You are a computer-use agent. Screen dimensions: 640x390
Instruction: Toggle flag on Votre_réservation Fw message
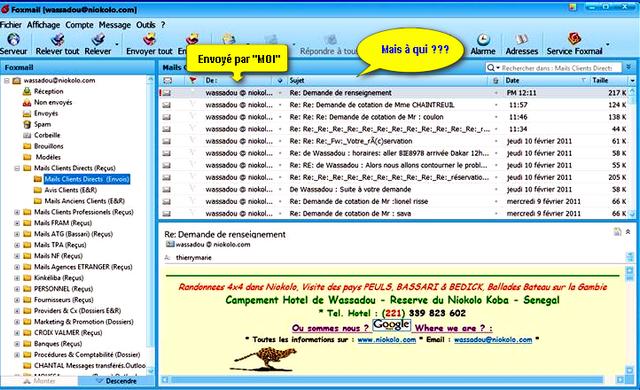(192, 141)
